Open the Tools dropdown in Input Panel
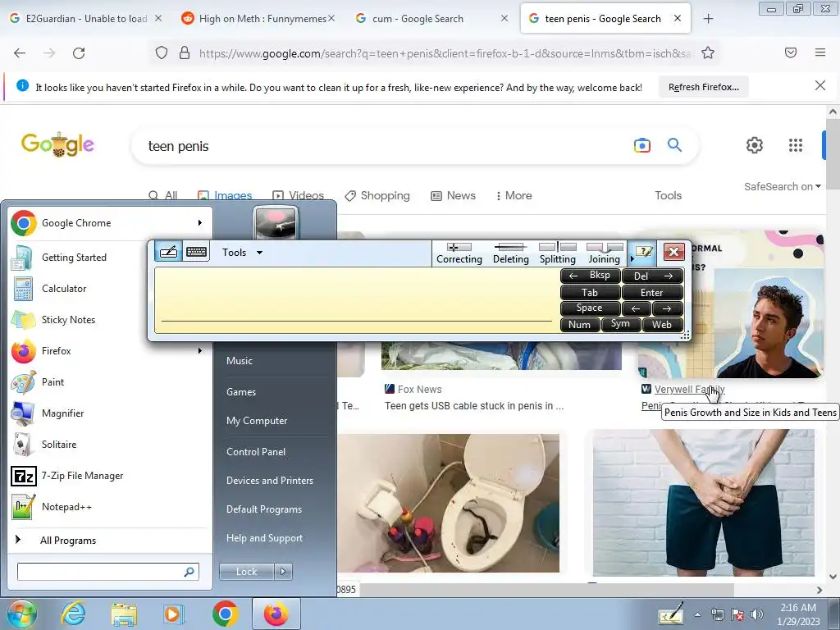Viewport: 840px width, 630px height. (x=242, y=253)
